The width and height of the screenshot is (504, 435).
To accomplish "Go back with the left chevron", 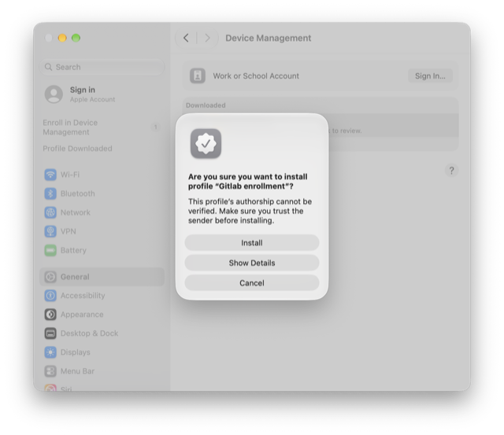I will (186, 38).
